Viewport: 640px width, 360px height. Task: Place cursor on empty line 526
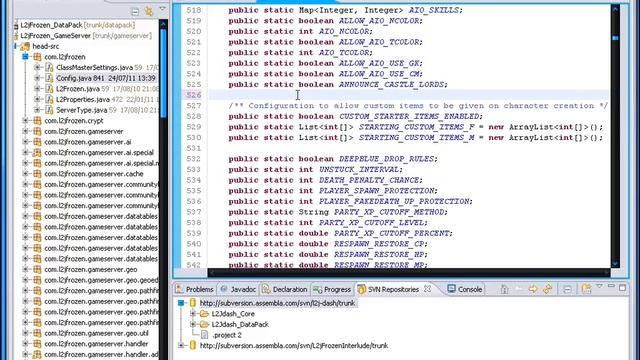408,95
